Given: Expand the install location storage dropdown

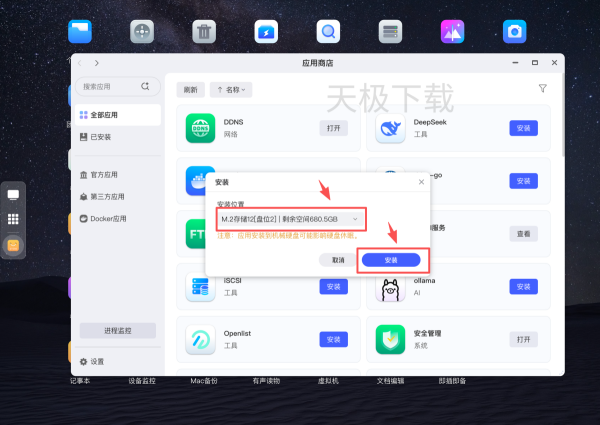Looking at the screenshot, I should click(x=289, y=218).
